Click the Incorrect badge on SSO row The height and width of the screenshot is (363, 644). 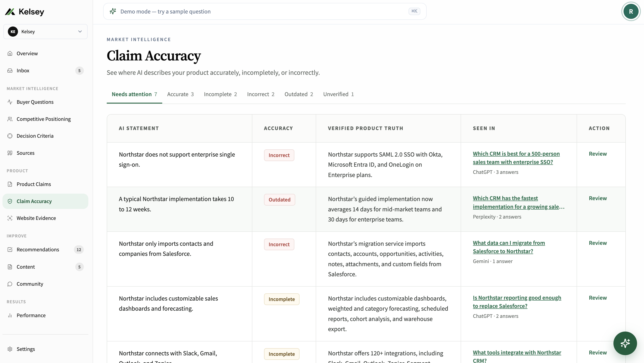pyautogui.click(x=279, y=155)
